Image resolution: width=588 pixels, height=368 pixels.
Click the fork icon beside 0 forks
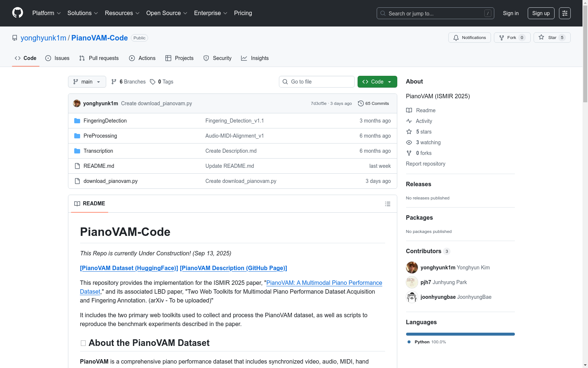pos(409,153)
